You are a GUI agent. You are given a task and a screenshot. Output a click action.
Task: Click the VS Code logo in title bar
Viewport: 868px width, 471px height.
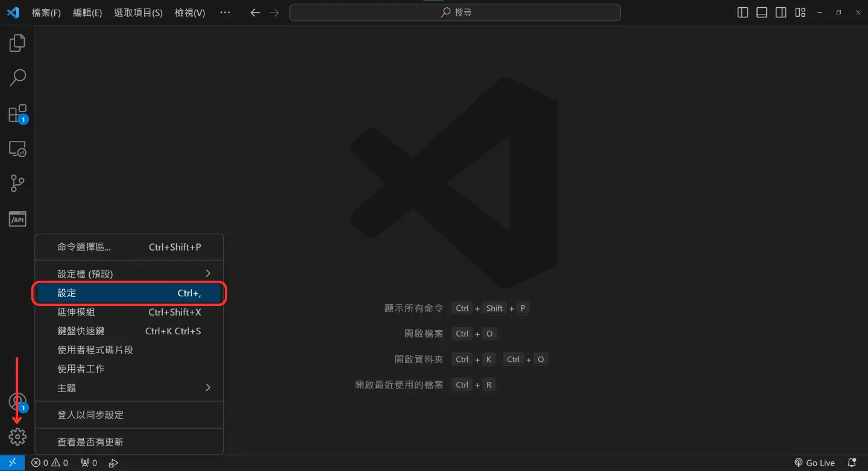[13, 12]
